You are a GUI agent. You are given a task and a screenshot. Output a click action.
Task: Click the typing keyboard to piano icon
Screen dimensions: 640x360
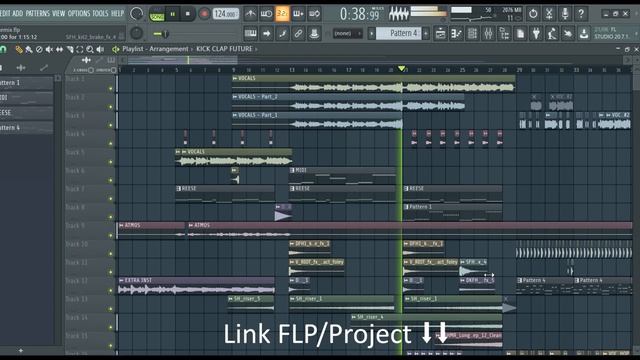click(x=251, y=33)
